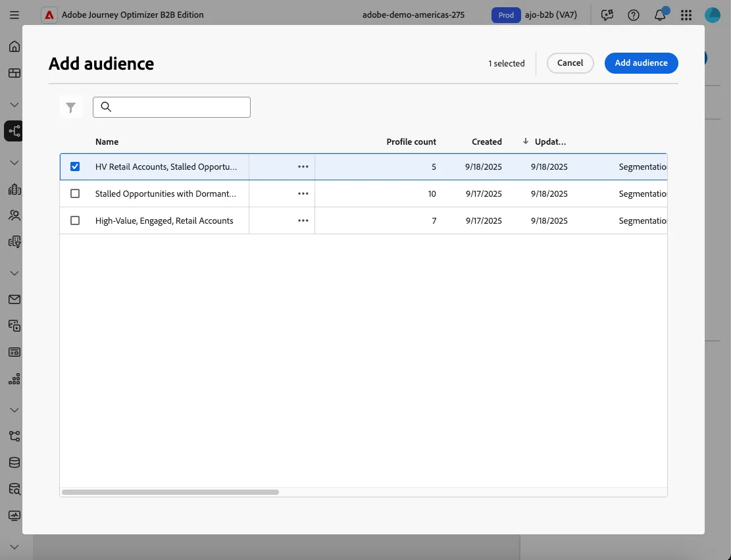This screenshot has height=560, width=731.
Task: Click the highlighted journey node icon in sidebar
Action: click(14, 130)
